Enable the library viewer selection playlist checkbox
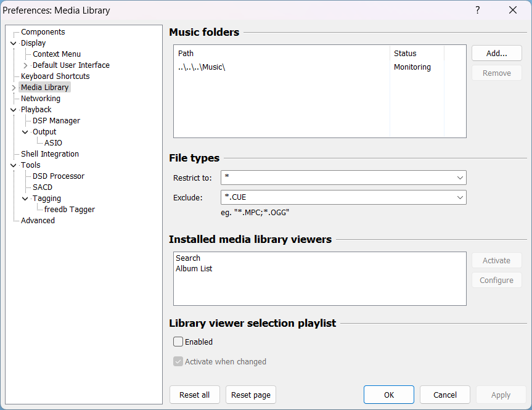532x410 pixels. tap(178, 342)
